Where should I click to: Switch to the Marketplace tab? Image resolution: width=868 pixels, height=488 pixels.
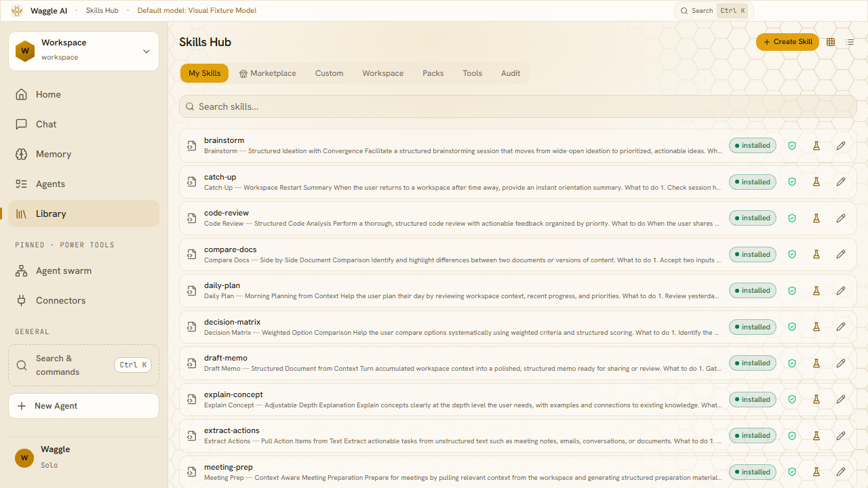(x=268, y=73)
